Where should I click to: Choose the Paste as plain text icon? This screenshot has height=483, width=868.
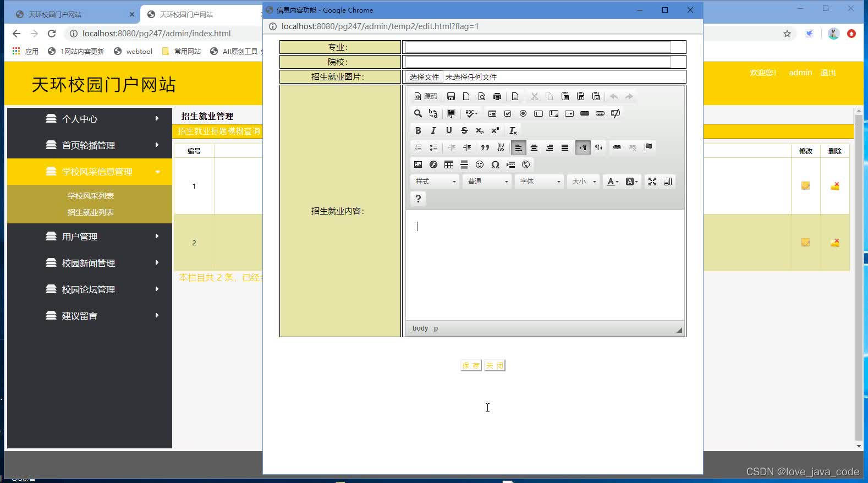pos(580,96)
